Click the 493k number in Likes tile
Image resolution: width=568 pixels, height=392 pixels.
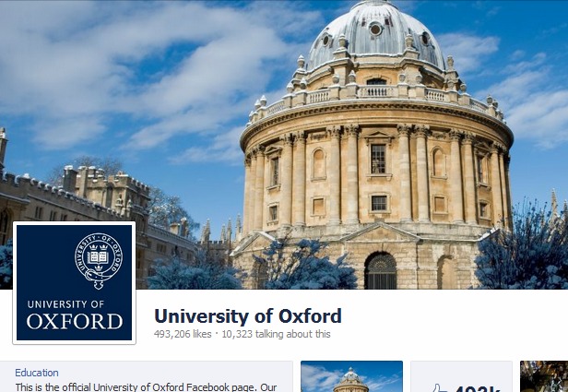coord(479,389)
